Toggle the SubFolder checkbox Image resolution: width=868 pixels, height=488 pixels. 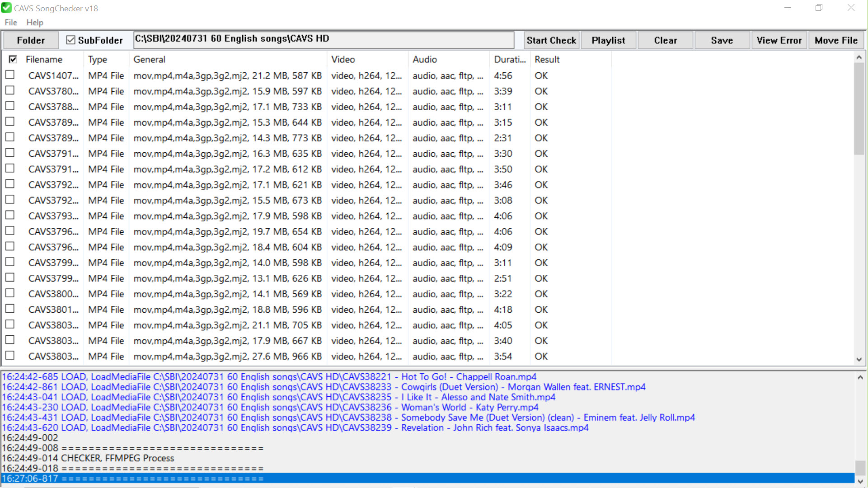70,40
